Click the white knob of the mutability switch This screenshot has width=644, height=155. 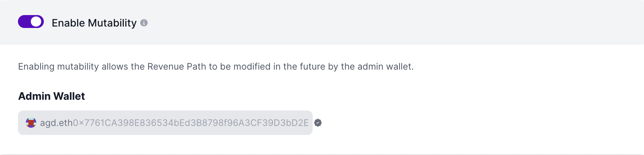[36, 22]
